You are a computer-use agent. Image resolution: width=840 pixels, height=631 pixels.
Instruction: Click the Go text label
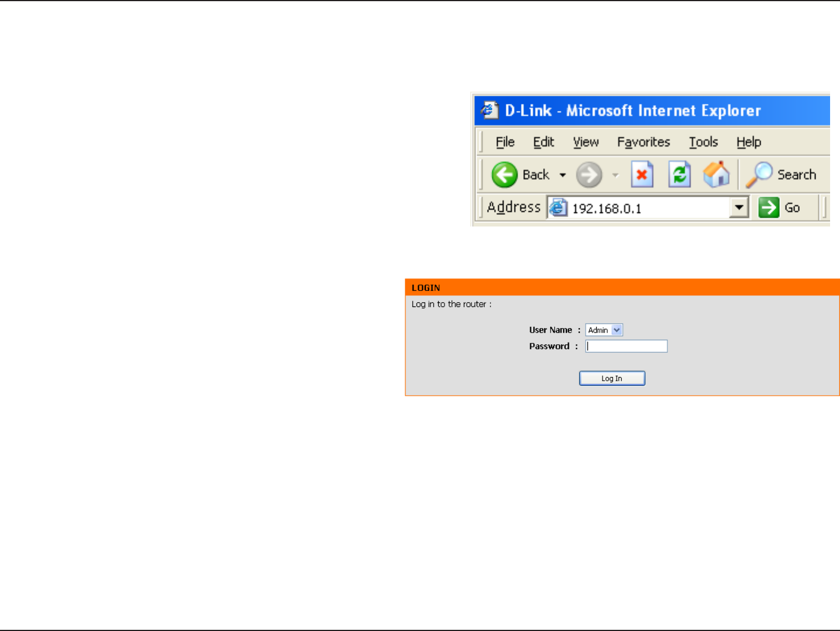[792, 207]
